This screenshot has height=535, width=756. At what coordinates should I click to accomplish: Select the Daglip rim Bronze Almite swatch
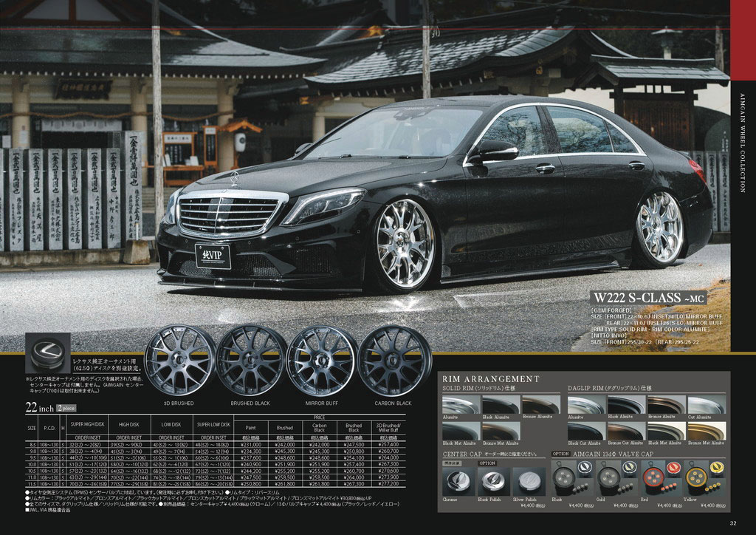(667, 405)
